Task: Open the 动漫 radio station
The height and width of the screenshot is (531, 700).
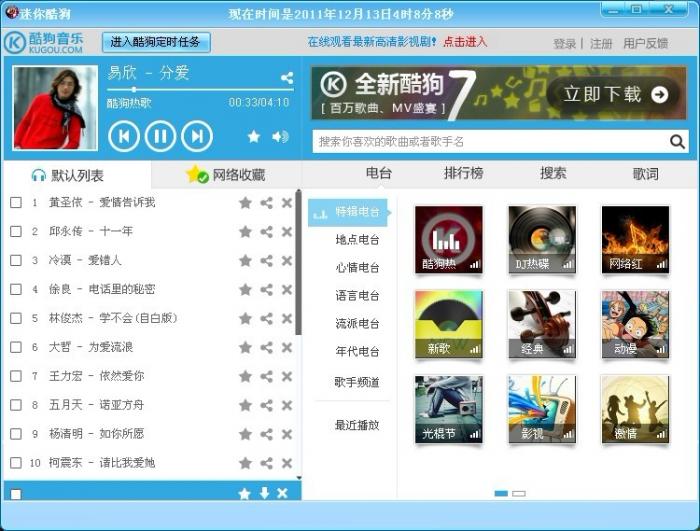Action: pyautogui.click(x=635, y=325)
